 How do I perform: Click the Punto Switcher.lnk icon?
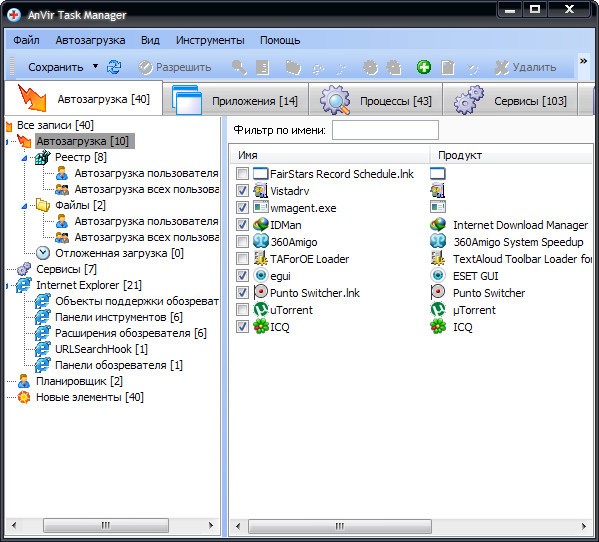pyautogui.click(x=261, y=293)
